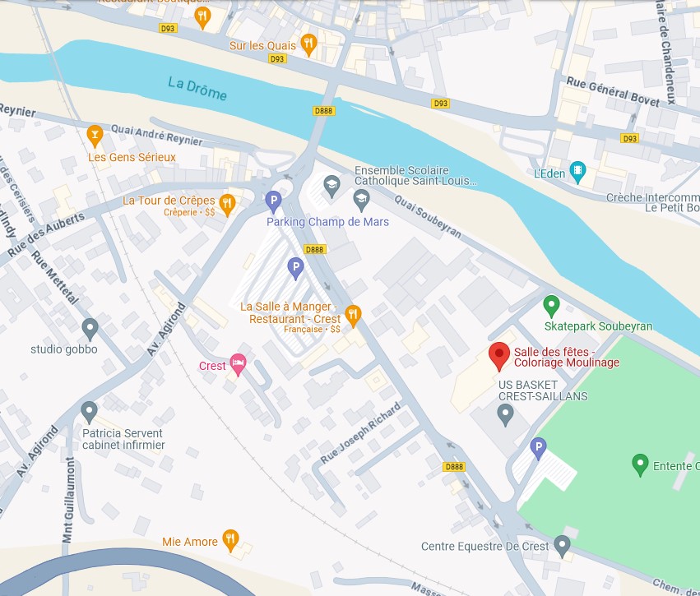Click the Skatepark Soubeyran green pin
Image resolution: width=700 pixels, height=596 pixels.
(551, 307)
